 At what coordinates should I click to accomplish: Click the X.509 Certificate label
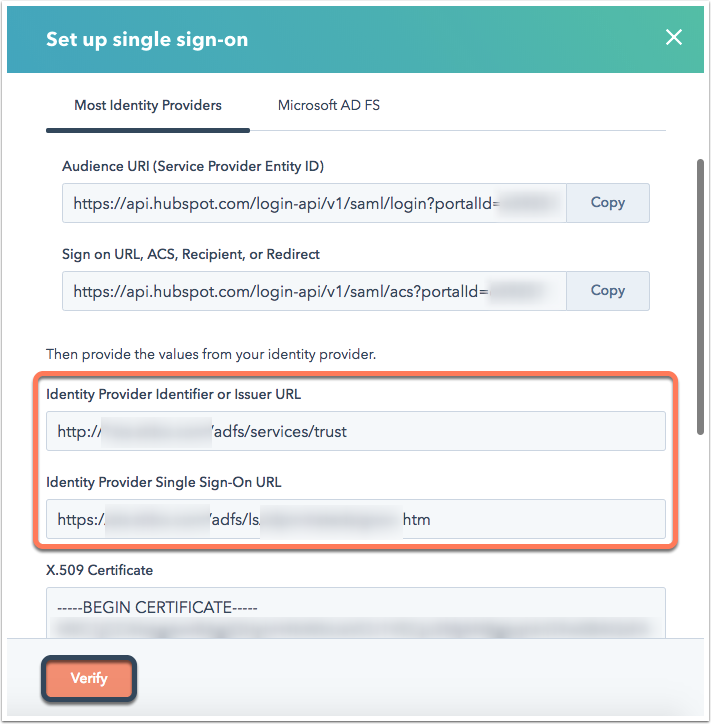[99, 570]
